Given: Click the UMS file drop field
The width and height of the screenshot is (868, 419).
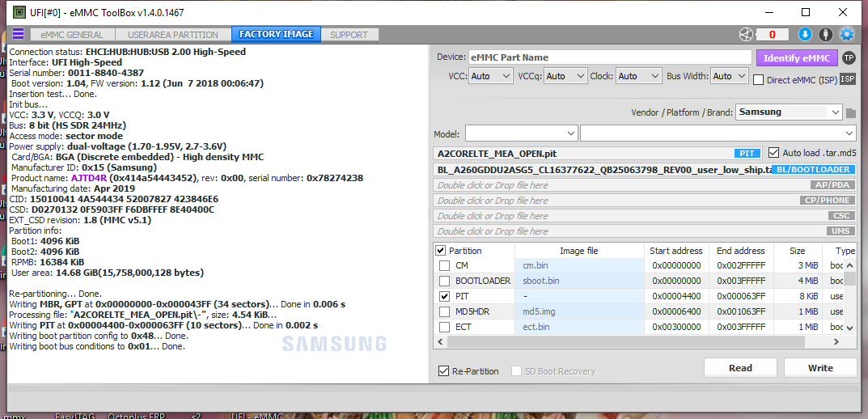Looking at the screenshot, I should coord(645,231).
